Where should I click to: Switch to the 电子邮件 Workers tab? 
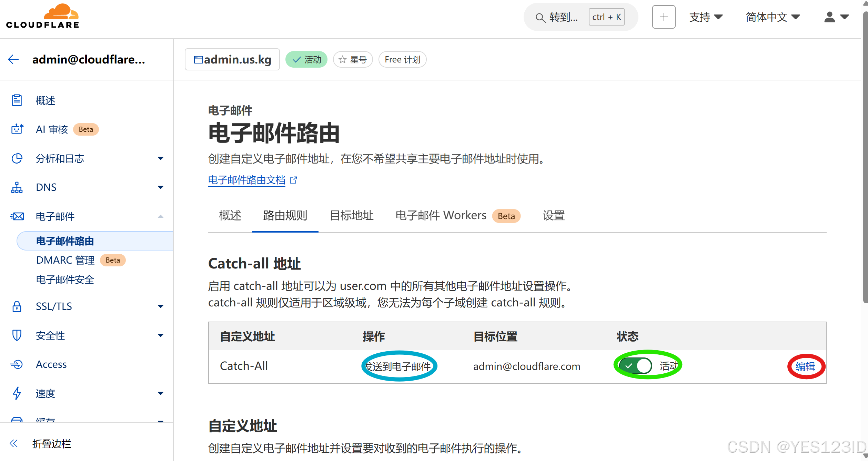(x=441, y=216)
